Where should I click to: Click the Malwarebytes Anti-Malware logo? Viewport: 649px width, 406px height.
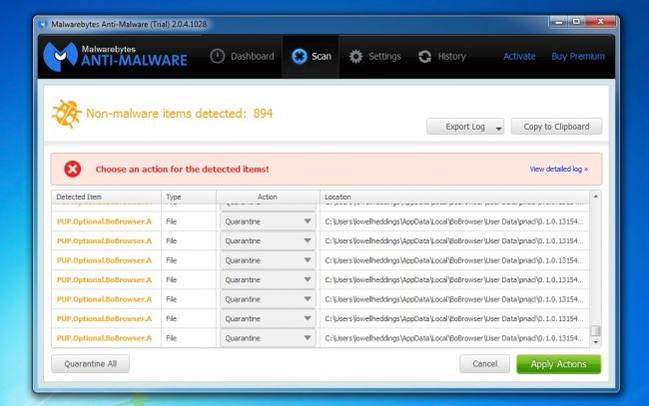click(115, 56)
